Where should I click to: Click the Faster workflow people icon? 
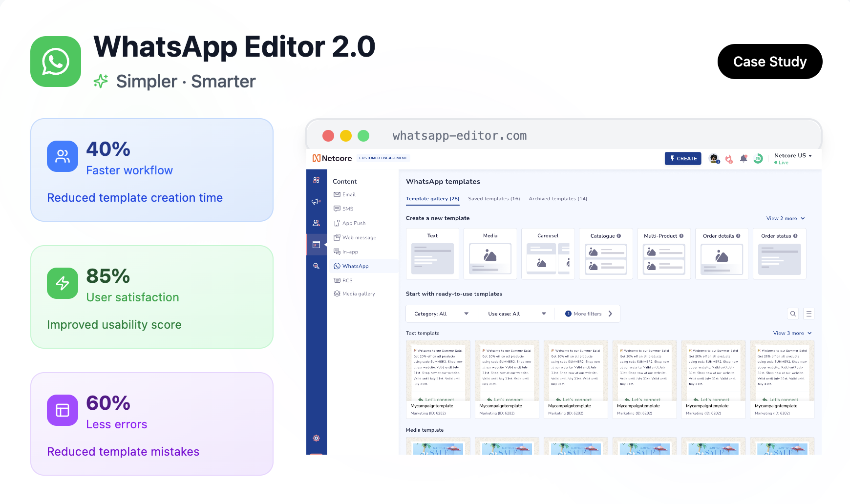[x=63, y=156]
